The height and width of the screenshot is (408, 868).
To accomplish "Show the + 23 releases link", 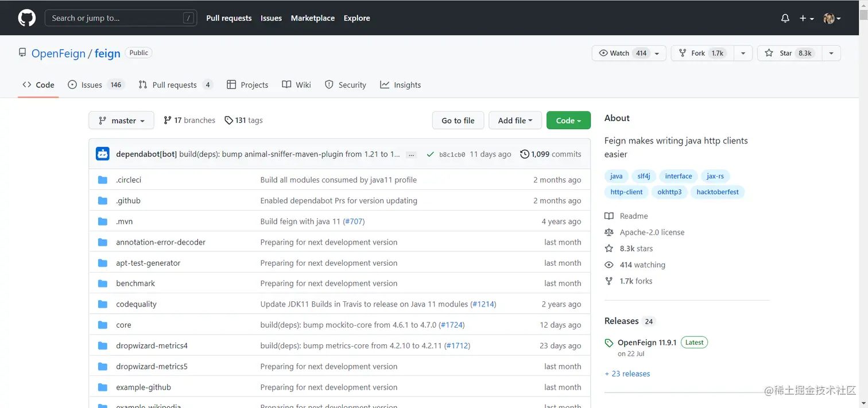I will coord(627,374).
